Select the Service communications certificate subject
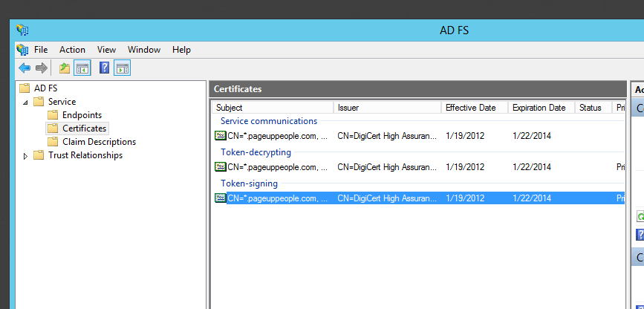Image resolution: width=644 pixels, height=309 pixels. pyautogui.click(x=278, y=136)
